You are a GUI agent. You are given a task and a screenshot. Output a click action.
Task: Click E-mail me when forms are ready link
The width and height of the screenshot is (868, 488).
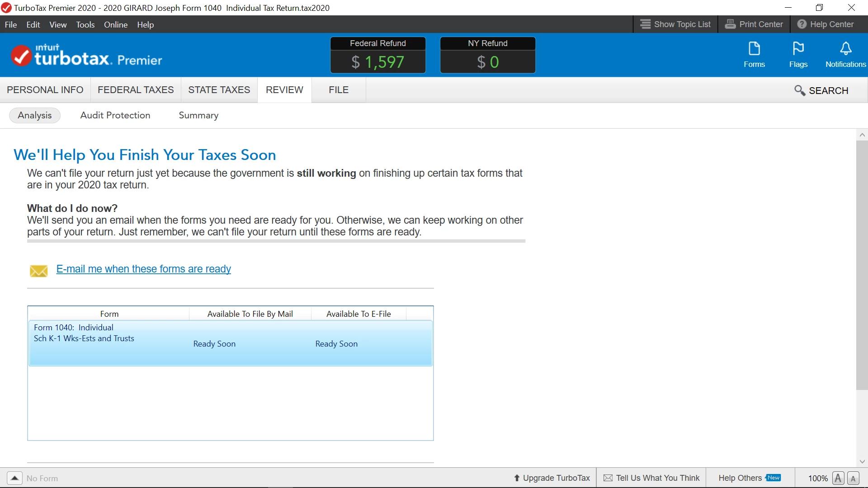pyautogui.click(x=144, y=269)
